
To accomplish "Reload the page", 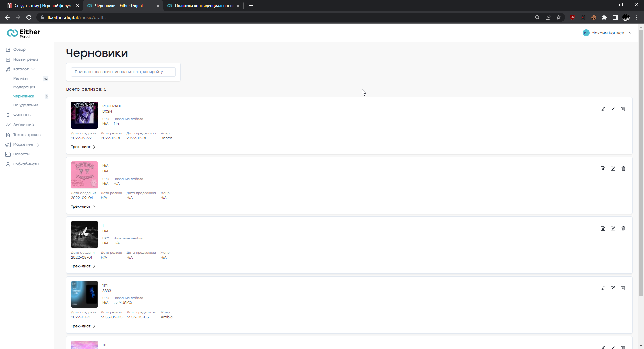I will coord(29,17).
